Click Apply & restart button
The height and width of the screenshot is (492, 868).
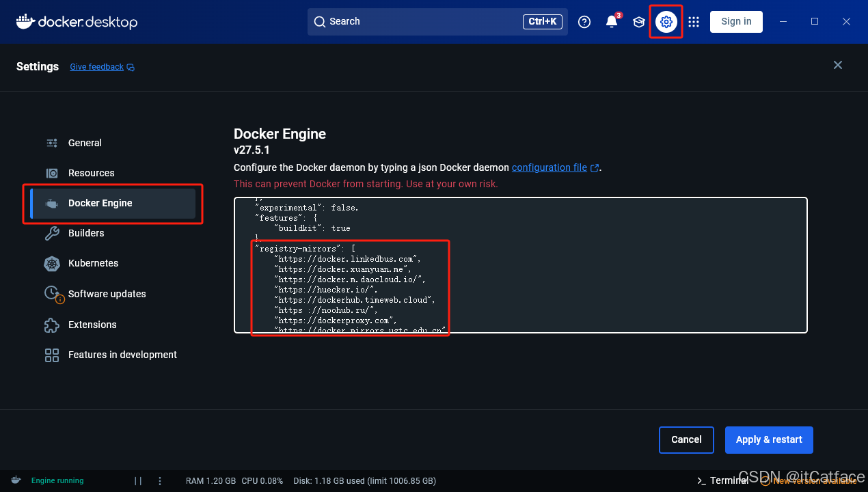pos(769,440)
